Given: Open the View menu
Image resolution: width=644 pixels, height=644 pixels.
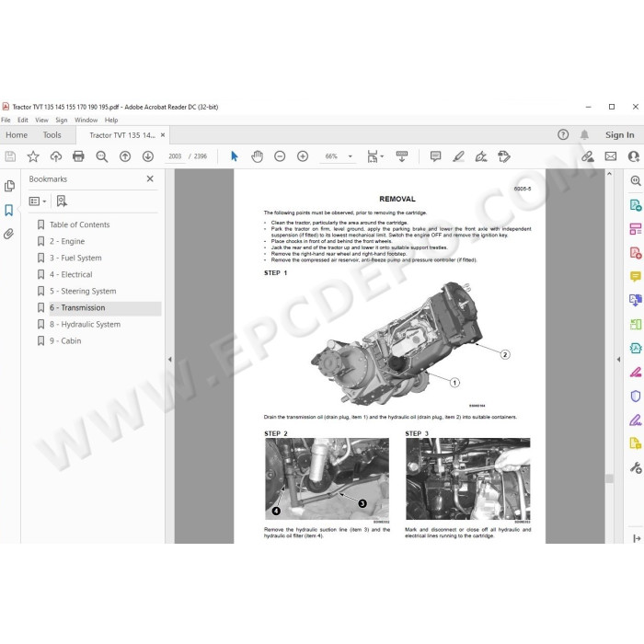Looking at the screenshot, I should coord(41,120).
